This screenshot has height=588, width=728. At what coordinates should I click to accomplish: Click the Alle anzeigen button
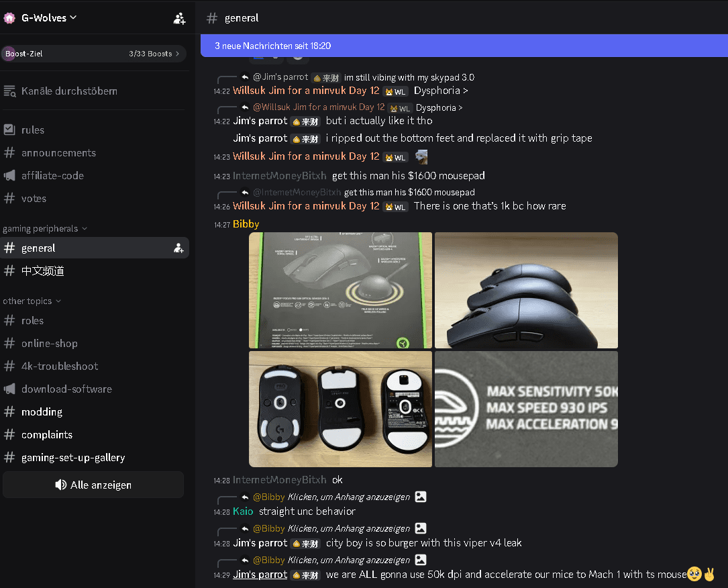pos(93,485)
